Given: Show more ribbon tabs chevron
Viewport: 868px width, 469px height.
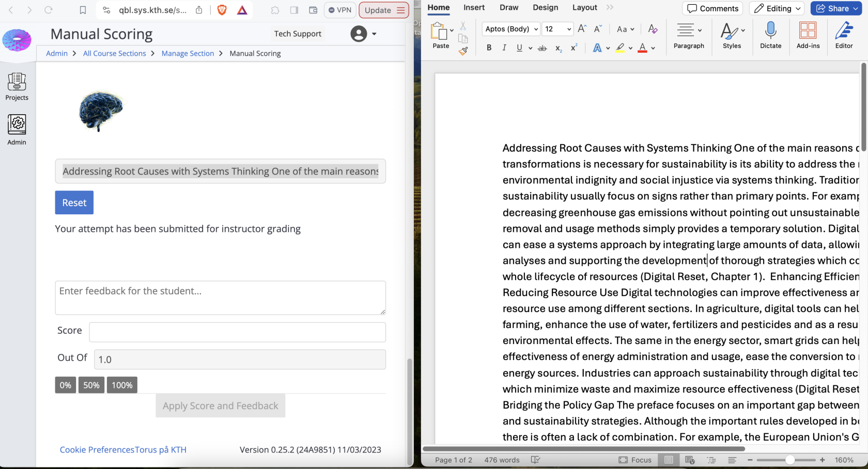Looking at the screenshot, I should click(x=610, y=7).
